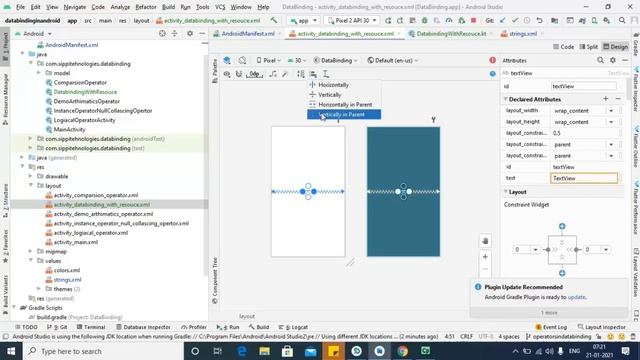
Task: Select the TextView in white design preview
Action: coord(308,191)
